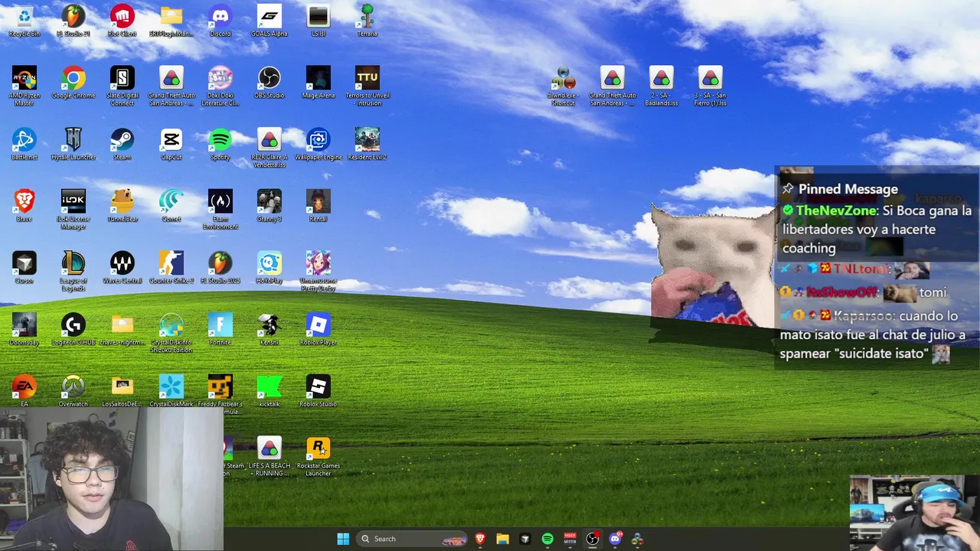Launch Umamusume Pretty Derby shortcut

[318, 271]
